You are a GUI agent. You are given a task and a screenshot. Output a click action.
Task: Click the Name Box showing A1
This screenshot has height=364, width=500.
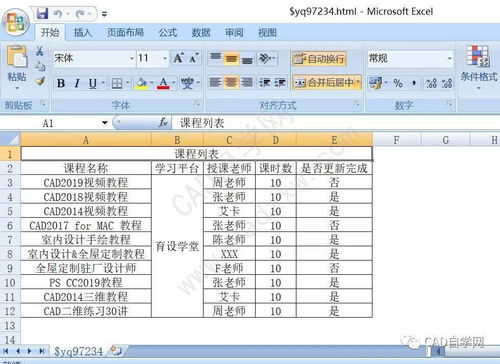click(50, 123)
